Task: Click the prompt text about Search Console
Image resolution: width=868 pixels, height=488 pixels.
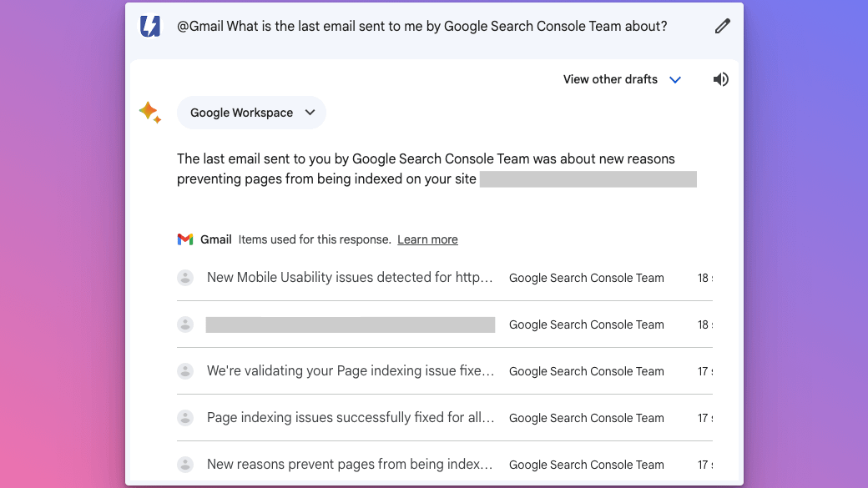Action: click(421, 27)
